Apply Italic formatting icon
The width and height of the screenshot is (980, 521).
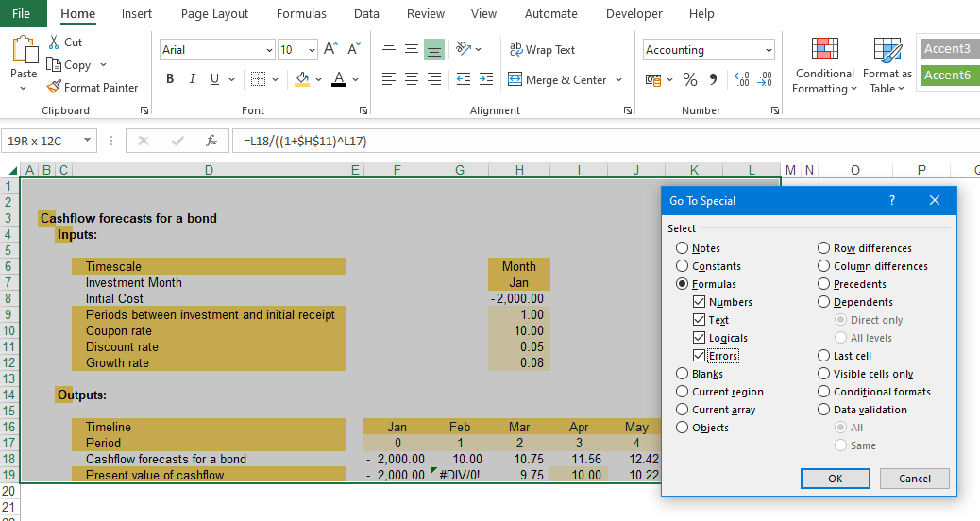[x=193, y=79]
